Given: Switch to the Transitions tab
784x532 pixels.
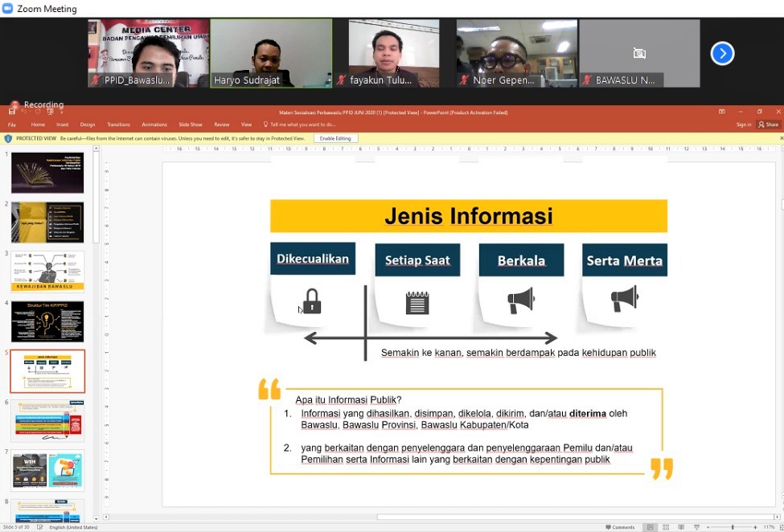Looking at the screenshot, I should [118, 125].
